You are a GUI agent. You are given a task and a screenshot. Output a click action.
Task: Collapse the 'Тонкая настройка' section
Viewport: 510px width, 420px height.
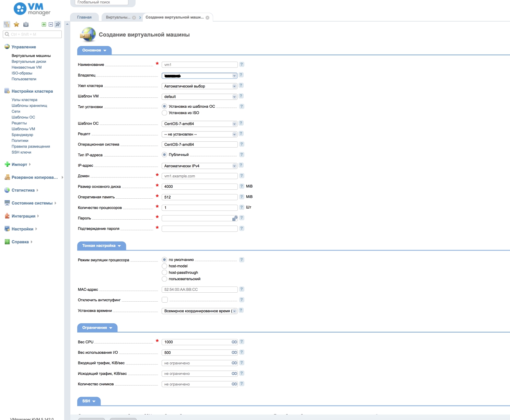[101, 246]
